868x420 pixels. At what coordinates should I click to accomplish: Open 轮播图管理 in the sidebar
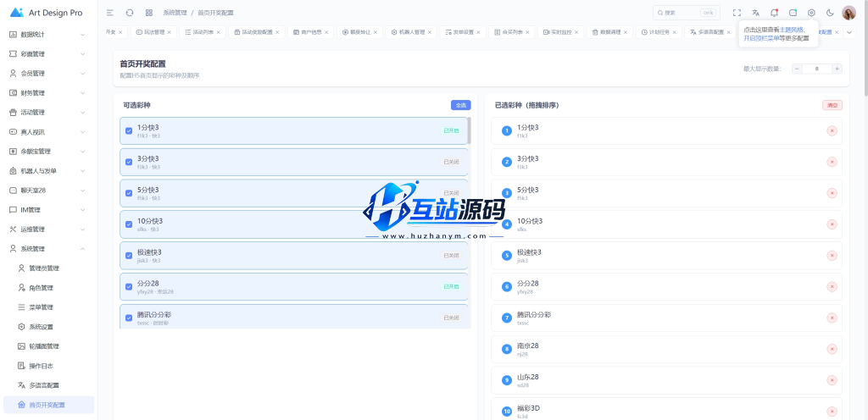pyautogui.click(x=48, y=346)
